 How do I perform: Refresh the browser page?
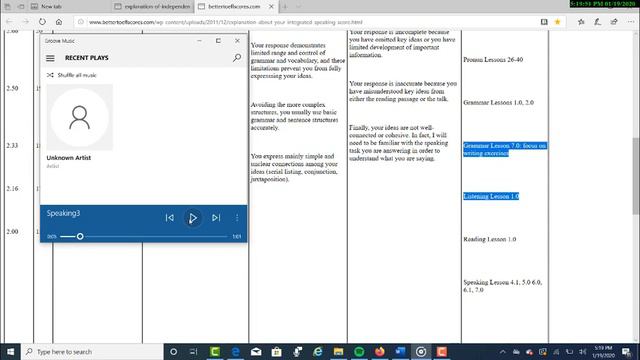pyautogui.click(x=42, y=22)
